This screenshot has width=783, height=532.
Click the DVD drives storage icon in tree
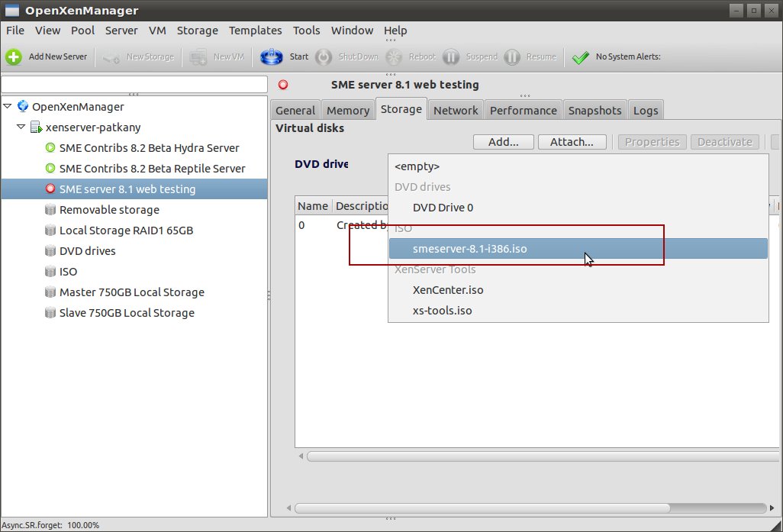point(50,250)
